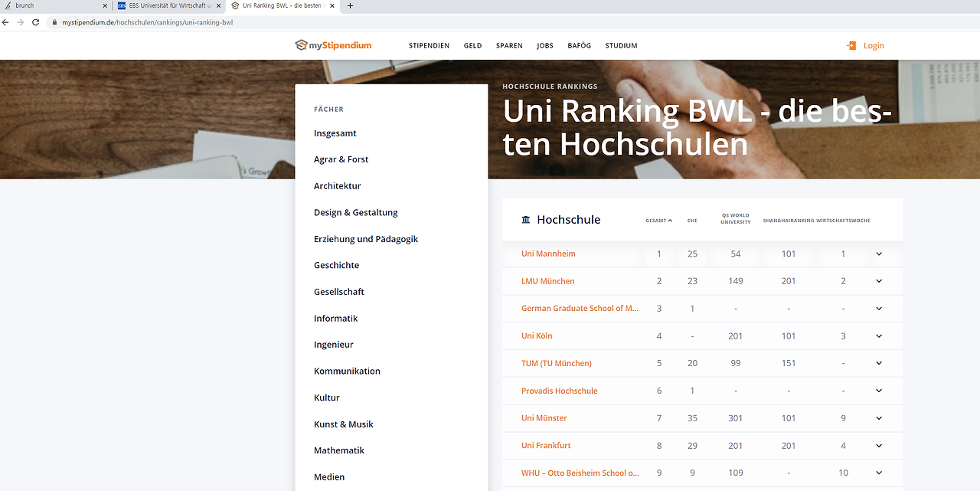
Task: Open the Provadis Hochschule link
Action: coord(559,391)
